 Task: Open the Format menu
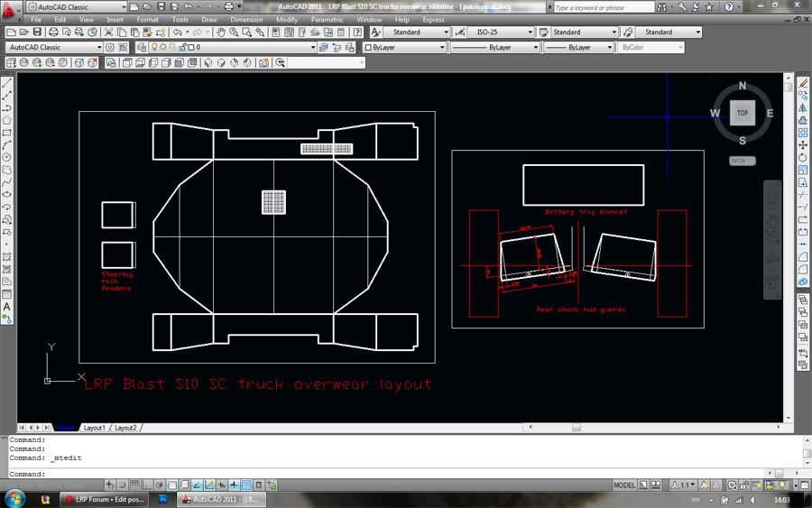(x=147, y=20)
